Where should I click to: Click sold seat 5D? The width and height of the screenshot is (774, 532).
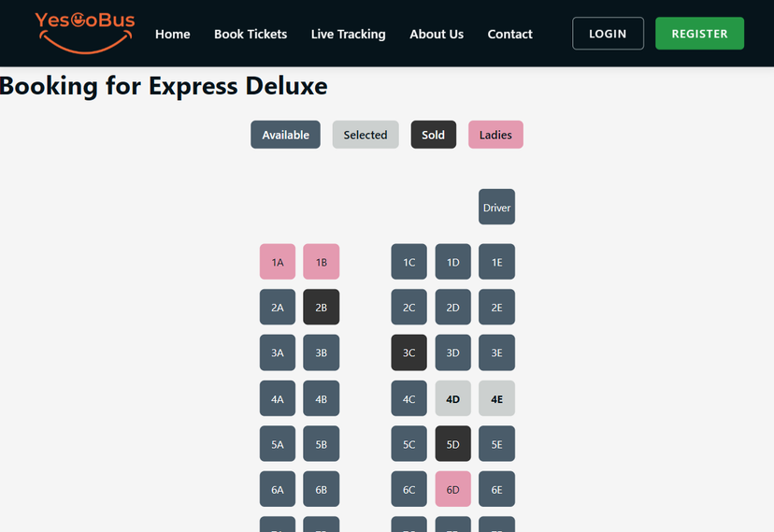pos(452,444)
